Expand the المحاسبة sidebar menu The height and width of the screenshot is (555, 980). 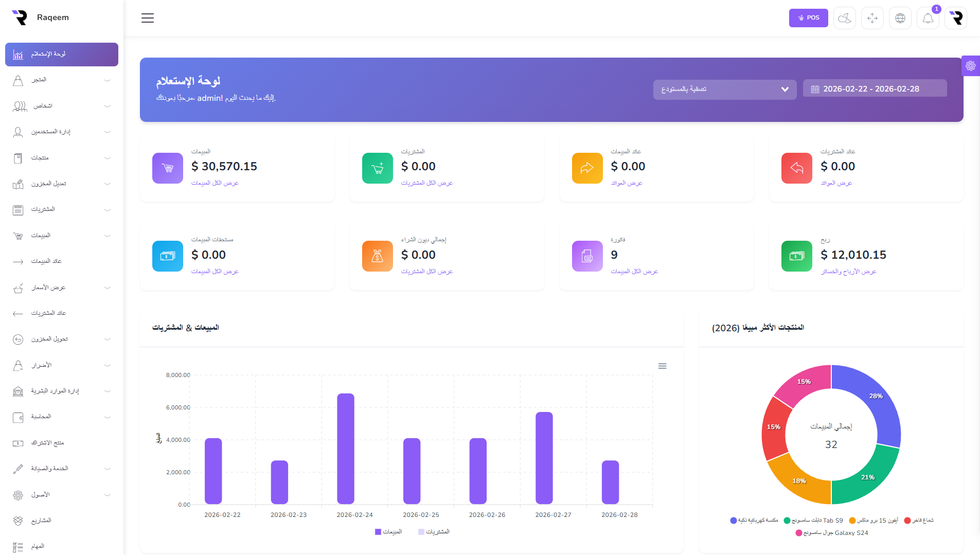tap(62, 417)
